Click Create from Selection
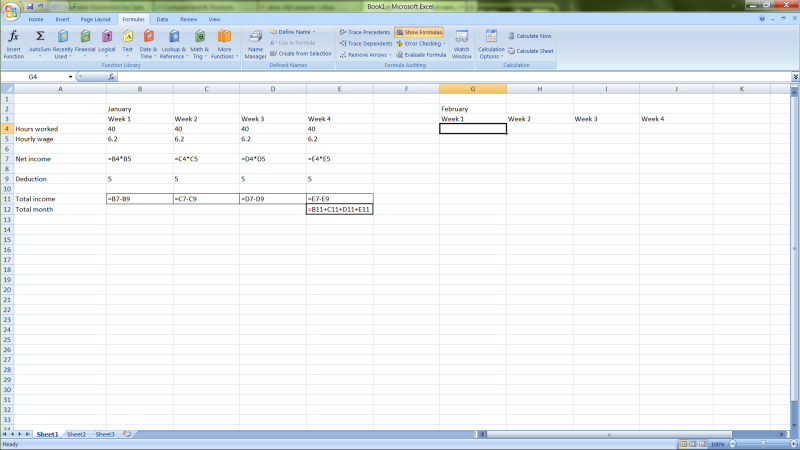Image resolution: width=800 pixels, height=450 pixels. (301, 54)
